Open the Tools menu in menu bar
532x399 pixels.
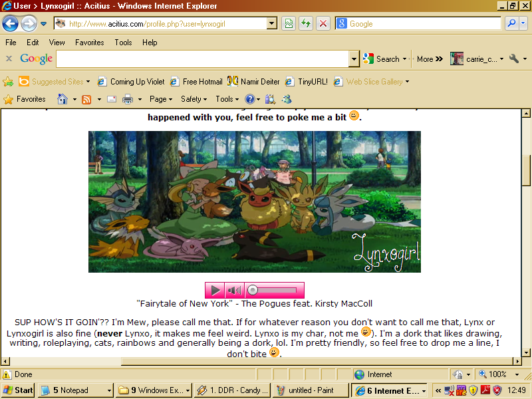click(x=123, y=43)
